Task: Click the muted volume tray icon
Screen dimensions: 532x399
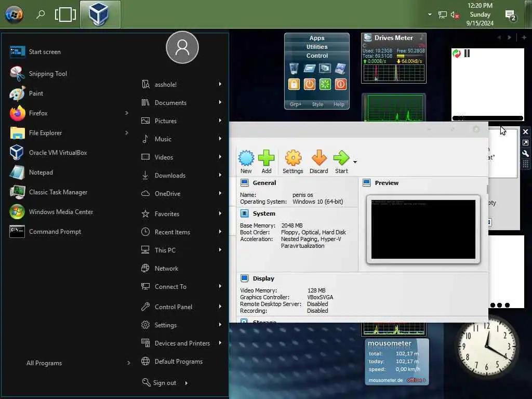Action: [x=455, y=15]
